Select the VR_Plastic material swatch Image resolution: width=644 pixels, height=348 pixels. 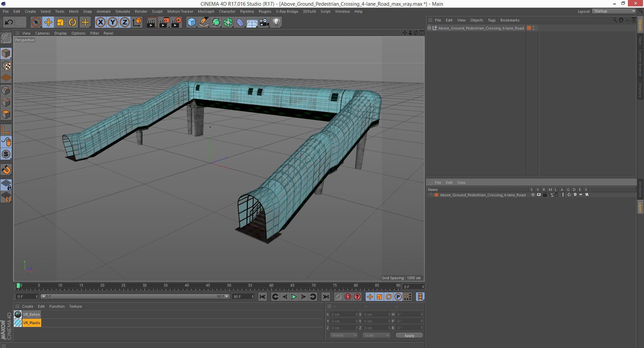pyautogui.click(x=18, y=323)
